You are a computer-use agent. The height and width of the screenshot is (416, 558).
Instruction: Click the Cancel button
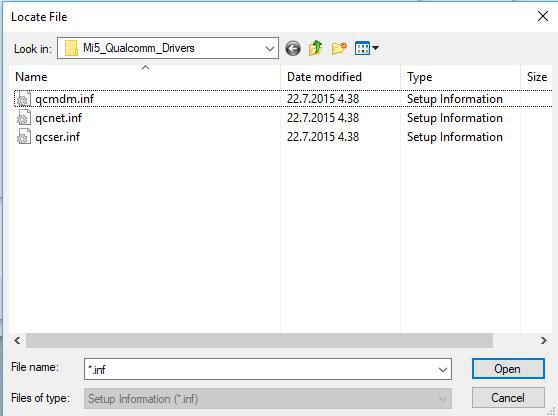[x=508, y=397]
